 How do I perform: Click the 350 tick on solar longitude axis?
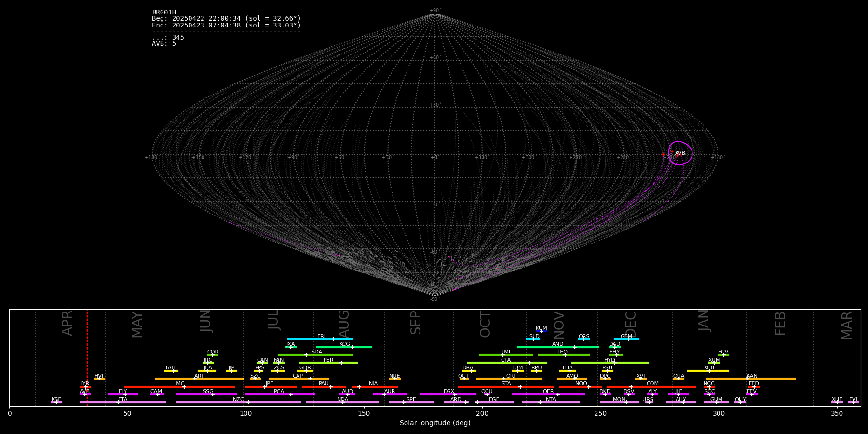tap(837, 413)
